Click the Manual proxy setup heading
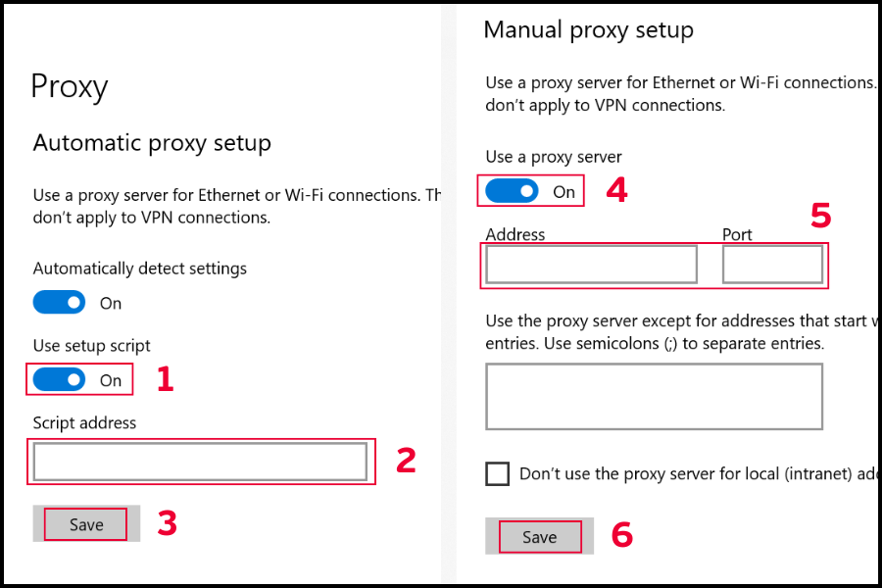Viewport: 882px width, 588px height. (588, 29)
